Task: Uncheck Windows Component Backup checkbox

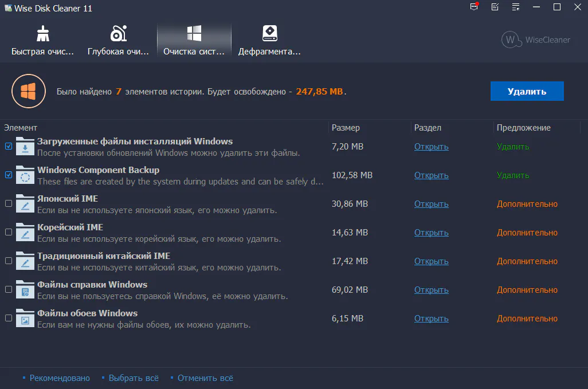Action: coord(9,175)
